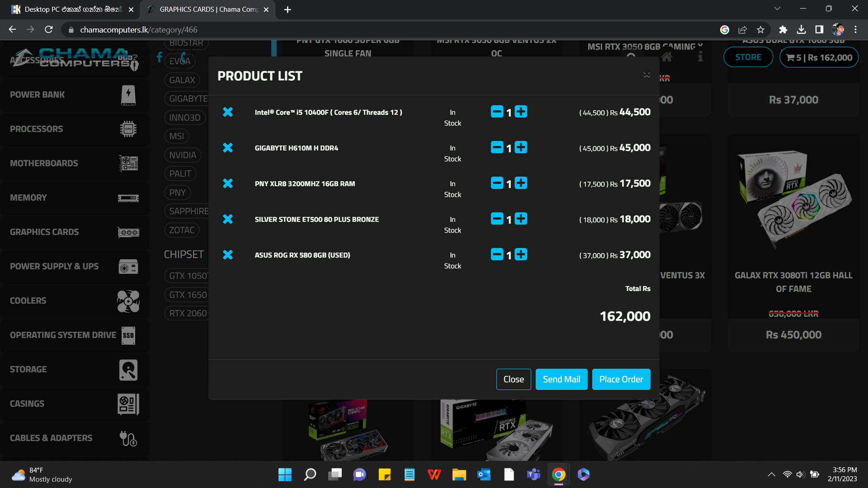The width and height of the screenshot is (868, 488).
Task: Decrease quantity of ASUS ROG RX 580
Action: coord(497,254)
